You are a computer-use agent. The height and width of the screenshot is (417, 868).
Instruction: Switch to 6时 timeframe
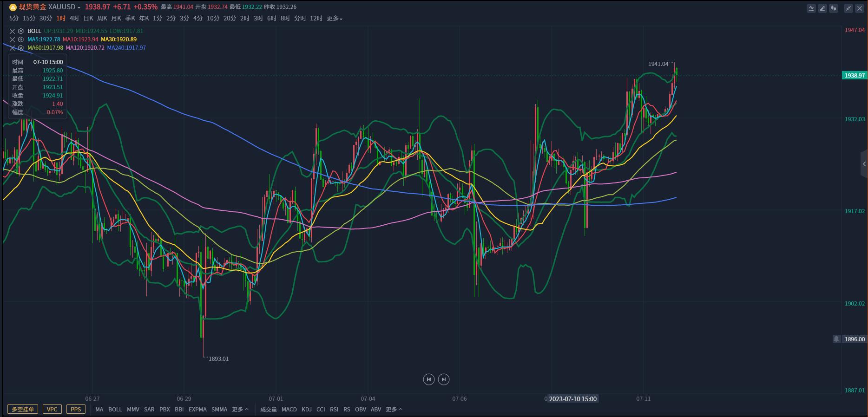coord(272,19)
